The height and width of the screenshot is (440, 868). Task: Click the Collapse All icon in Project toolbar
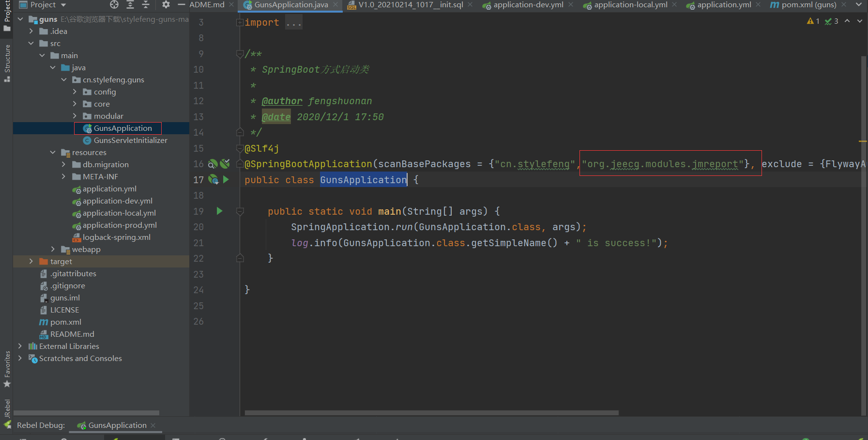[x=146, y=5]
